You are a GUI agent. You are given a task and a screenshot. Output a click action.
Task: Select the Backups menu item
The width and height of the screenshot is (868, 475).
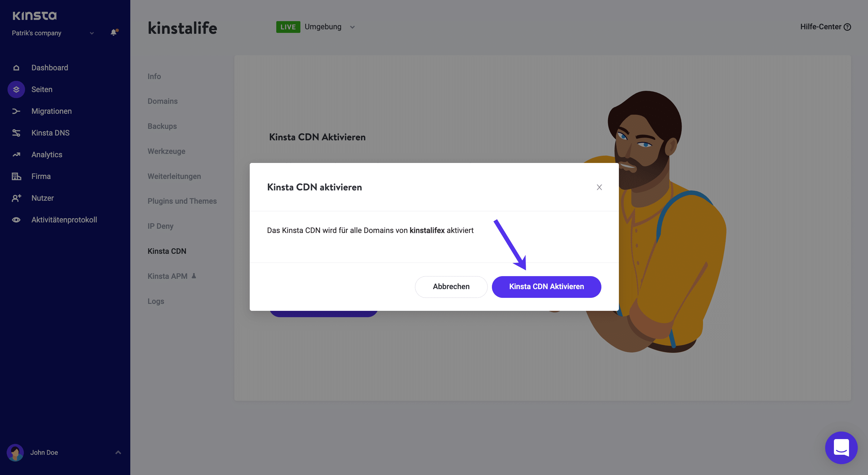[162, 126]
